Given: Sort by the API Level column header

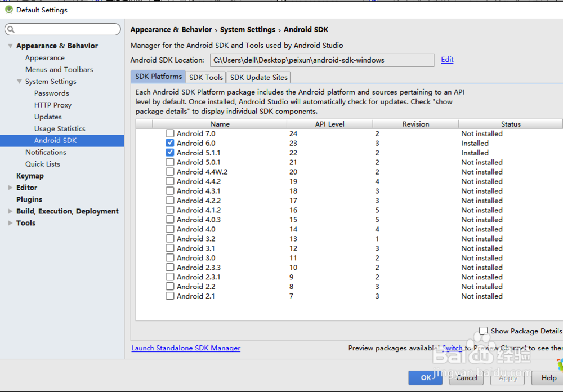Looking at the screenshot, I should [329, 124].
